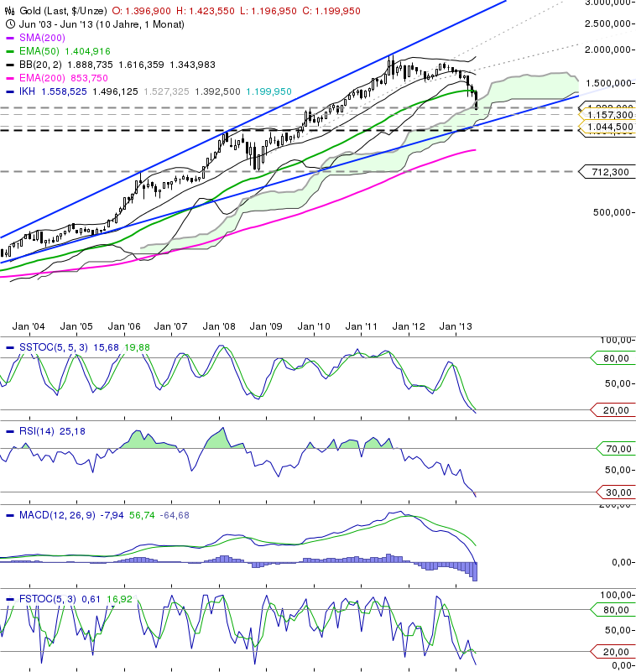The image size is (636, 672).
Task: Click the RSI(14) indicator label
Action: pyautogui.click(x=37, y=431)
